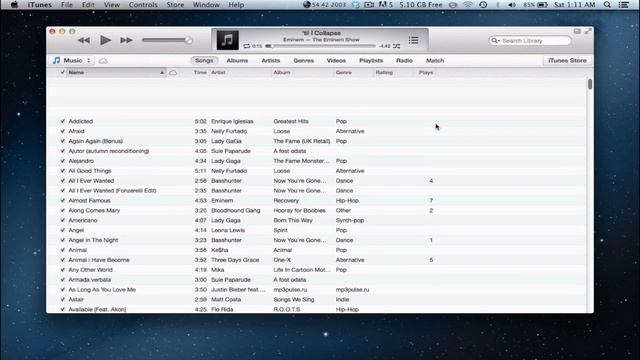This screenshot has width=640, height=360.
Task: Sort by the Plays column header
Action: (x=426, y=73)
